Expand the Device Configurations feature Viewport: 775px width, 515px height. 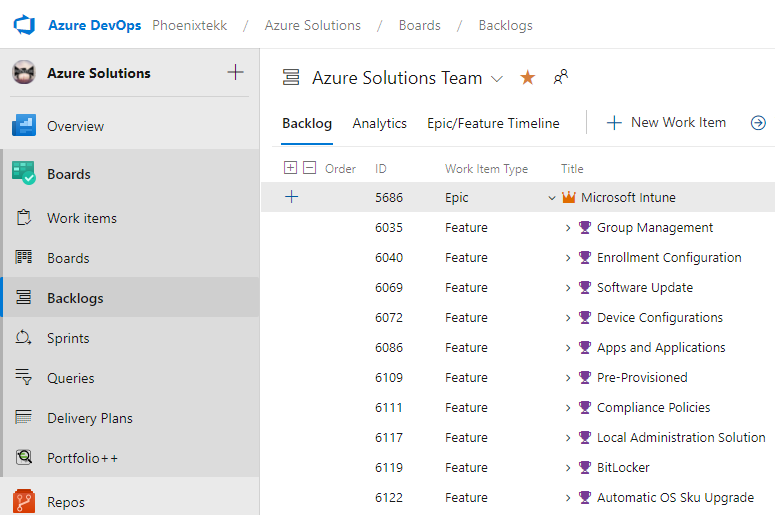[568, 318]
